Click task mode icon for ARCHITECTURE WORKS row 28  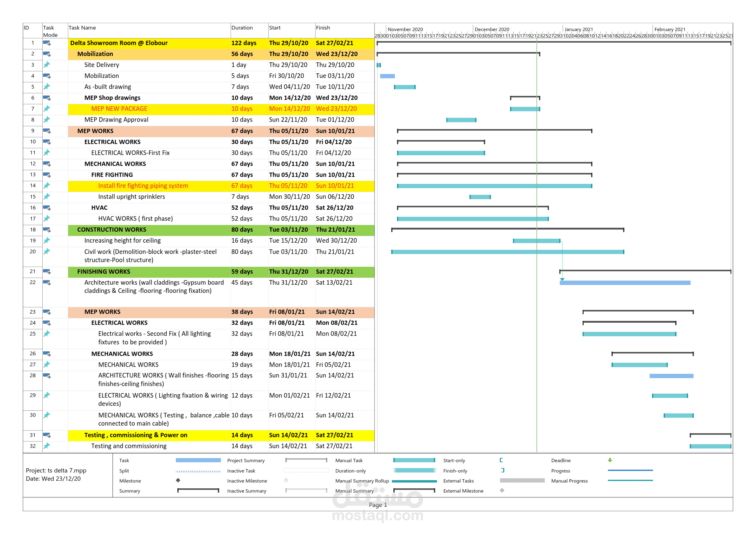(47, 376)
